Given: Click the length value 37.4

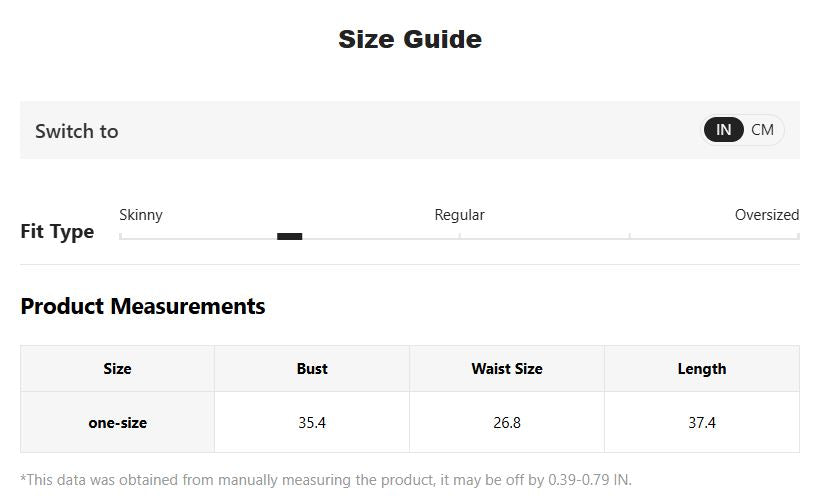Looking at the screenshot, I should [702, 422].
